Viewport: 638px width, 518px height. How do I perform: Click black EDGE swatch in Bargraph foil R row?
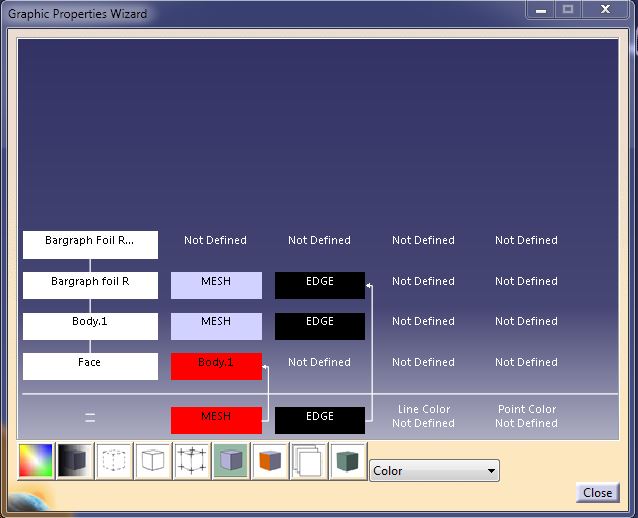320,285
